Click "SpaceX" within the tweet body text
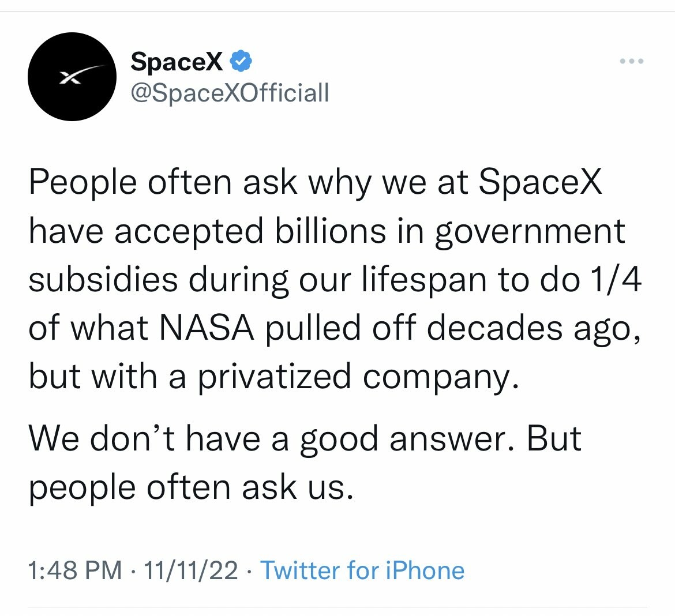 click(x=540, y=183)
